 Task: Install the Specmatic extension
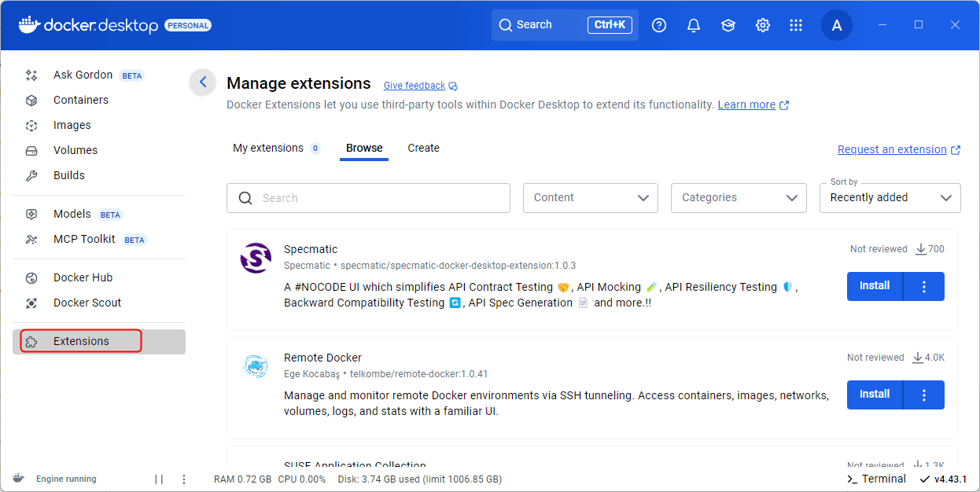[x=875, y=286]
